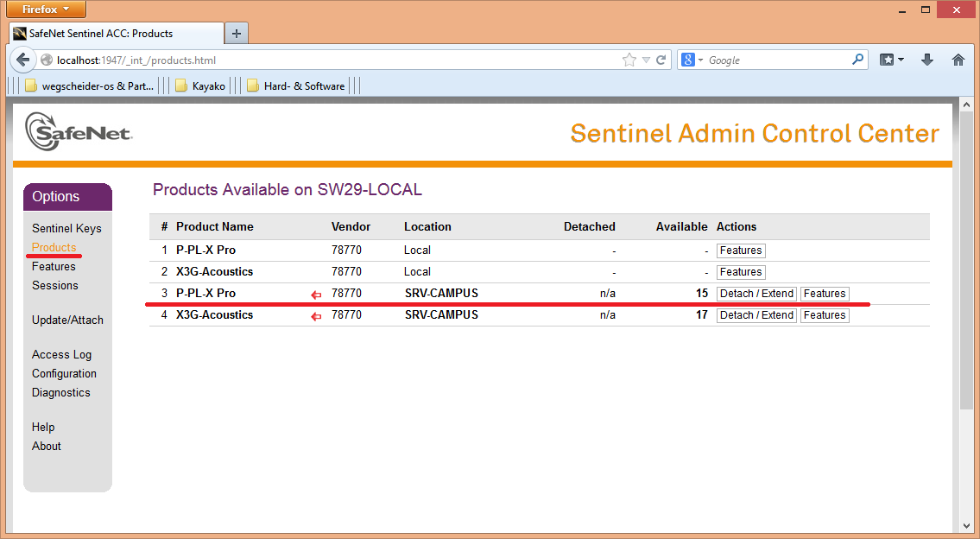Open Update/Attach page
The width and height of the screenshot is (980, 539).
[x=67, y=320]
